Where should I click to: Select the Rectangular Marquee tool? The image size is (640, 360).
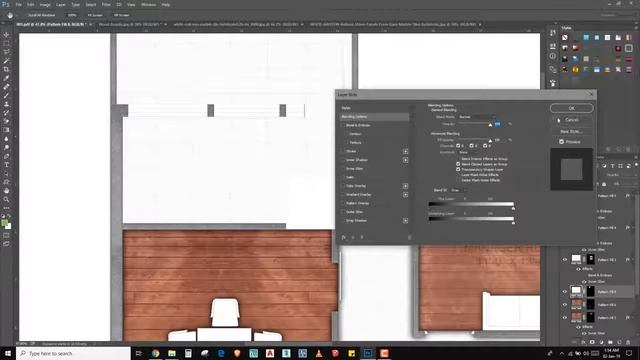pos(6,43)
